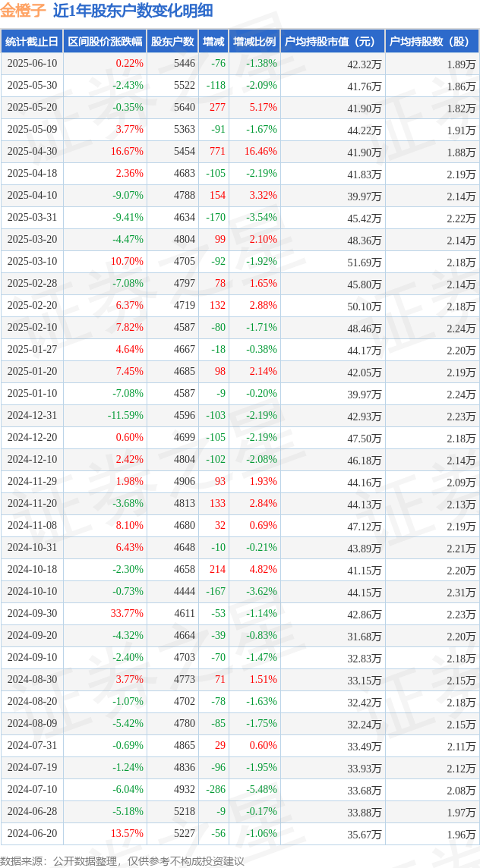Select the 增减比例 column header
Screen dimensions: 480x868
tap(254, 42)
